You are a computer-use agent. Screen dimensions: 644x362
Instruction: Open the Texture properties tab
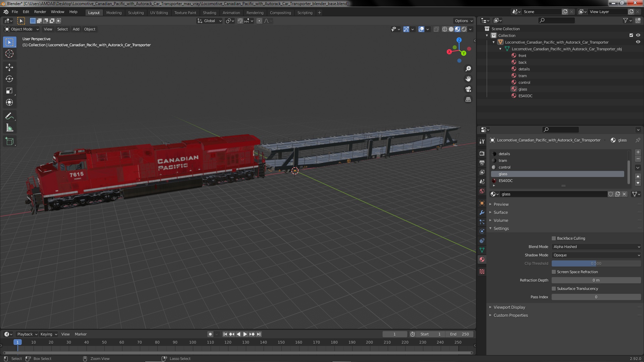click(482, 271)
